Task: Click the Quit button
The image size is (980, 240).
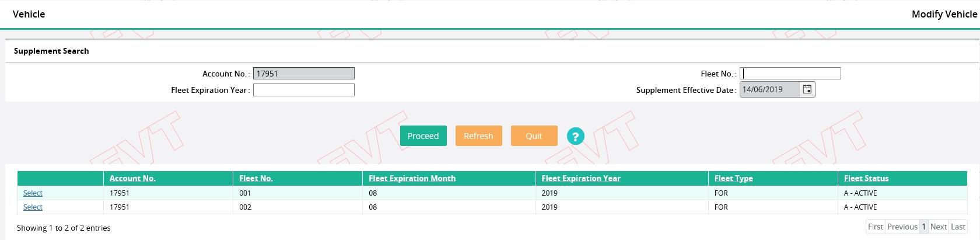Action: click(534, 136)
